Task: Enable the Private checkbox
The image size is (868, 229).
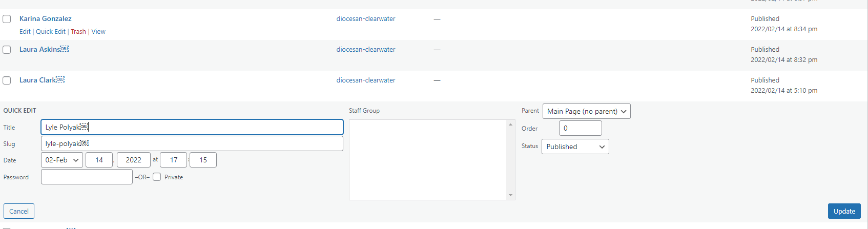Action: coord(157,177)
